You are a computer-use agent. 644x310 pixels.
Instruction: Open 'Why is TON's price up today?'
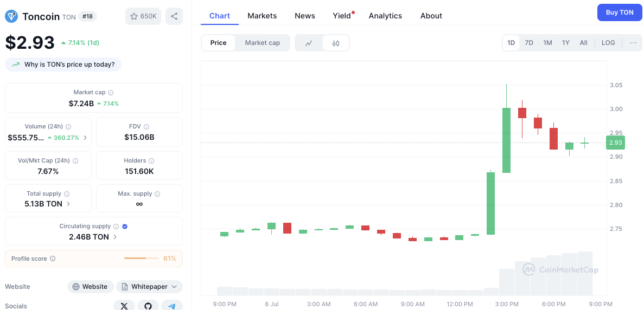click(x=63, y=64)
